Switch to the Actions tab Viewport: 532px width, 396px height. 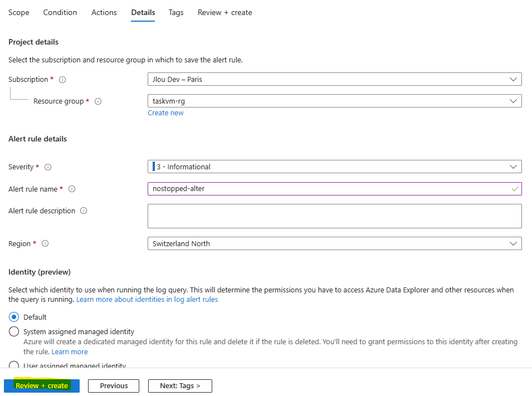pyautogui.click(x=104, y=13)
